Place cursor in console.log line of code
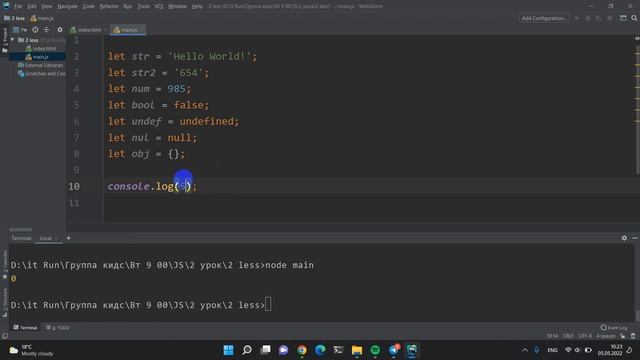The width and height of the screenshot is (640, 360). [152, 187]
